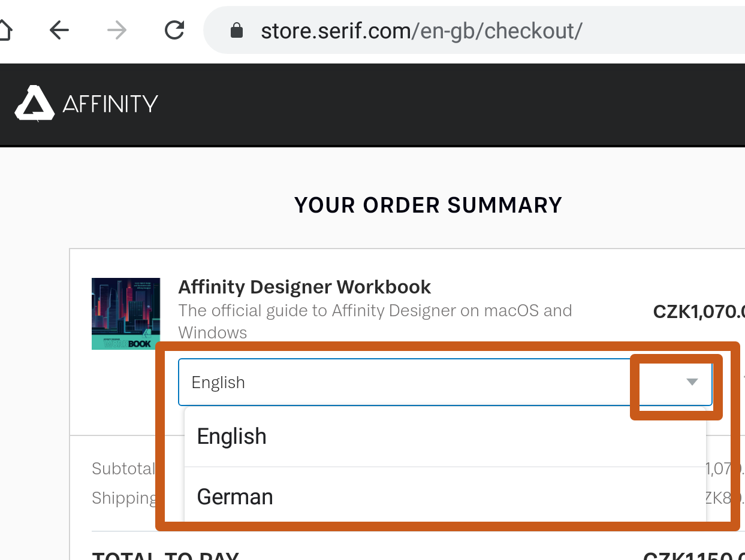Image resolution: width=745 pixels, height=560 pixels.
Task: Select English from the language list
Action: coord(231,436)
